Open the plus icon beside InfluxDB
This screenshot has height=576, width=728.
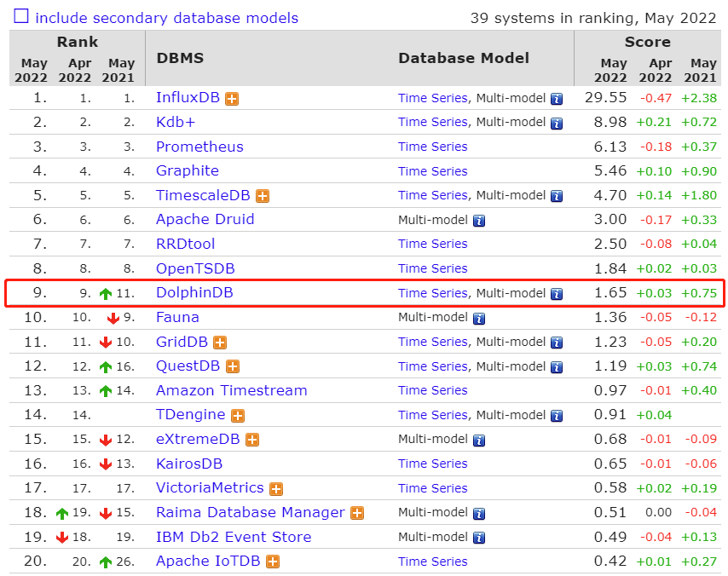[x=232, y=99]
